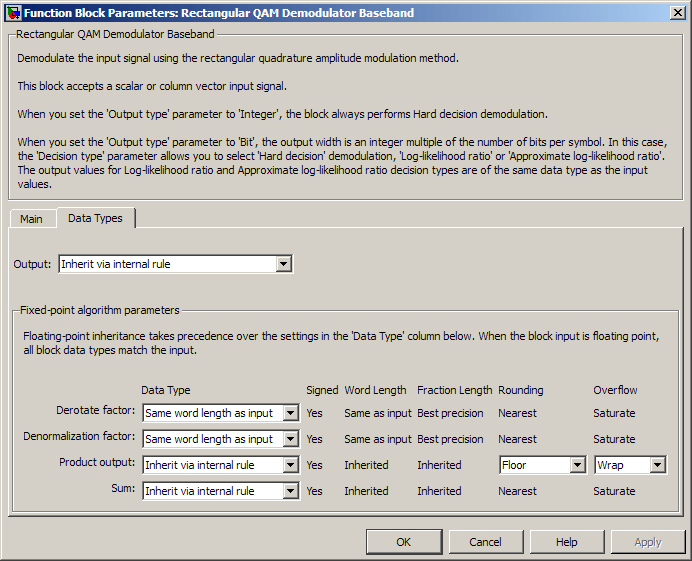Click the 'Sum:' label
692x561 pixels.
click(x=123, y=488)
